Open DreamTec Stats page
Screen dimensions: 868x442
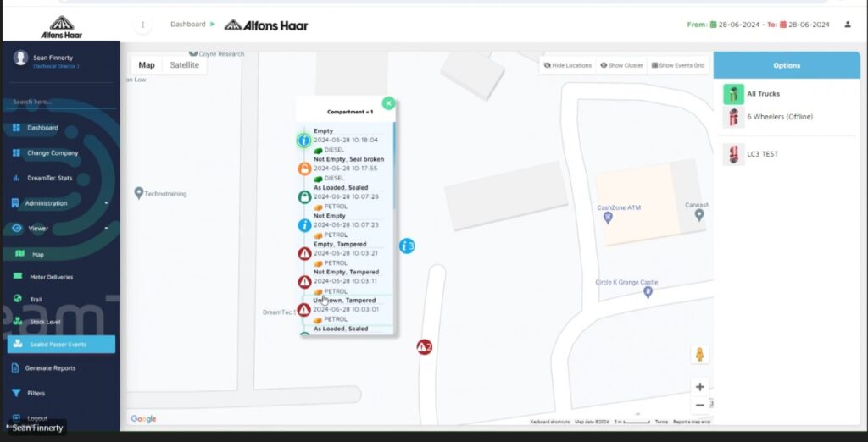pos(49,178)
